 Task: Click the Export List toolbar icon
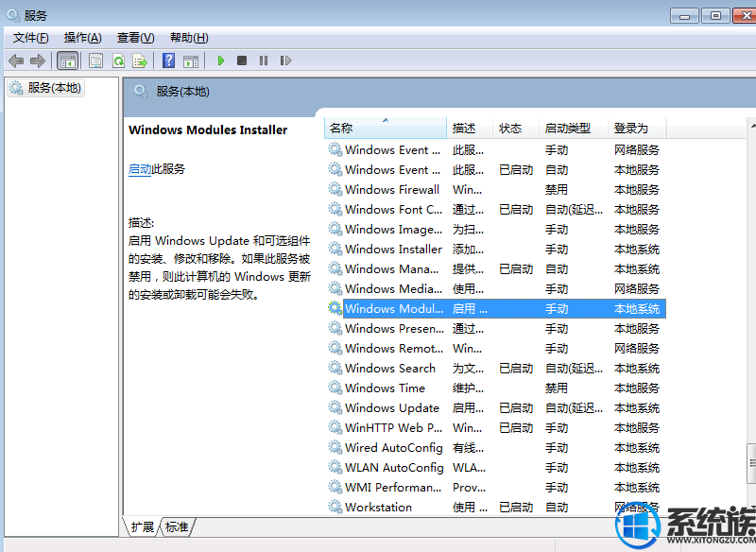[140, 60]
